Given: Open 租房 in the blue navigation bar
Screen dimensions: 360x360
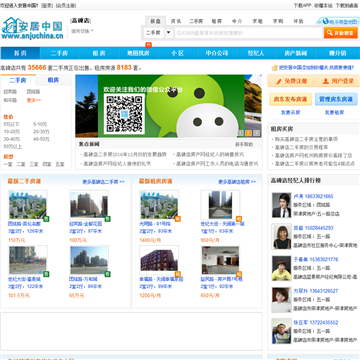Looking at the screenshot, I should (x=99, y=53).
